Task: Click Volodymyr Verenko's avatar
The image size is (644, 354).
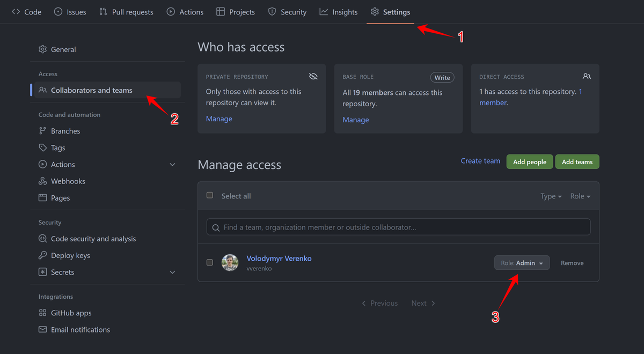Action: (230, 262)
